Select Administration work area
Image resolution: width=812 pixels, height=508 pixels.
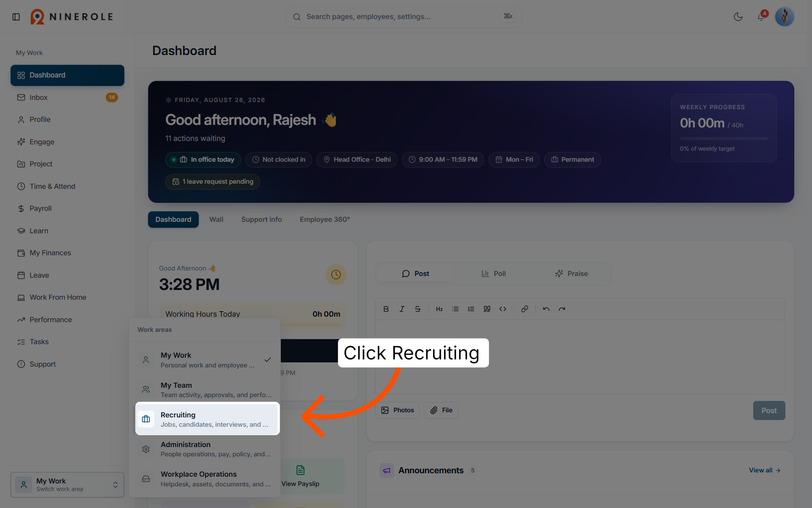pos(205,449)
